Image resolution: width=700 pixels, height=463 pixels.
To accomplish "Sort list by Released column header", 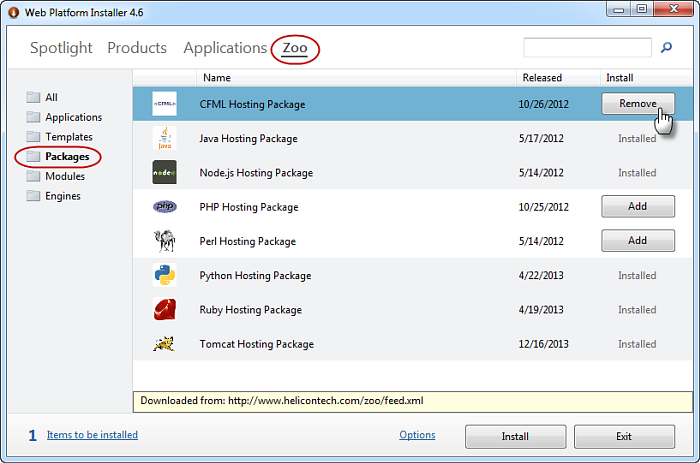I will (540, 77).
